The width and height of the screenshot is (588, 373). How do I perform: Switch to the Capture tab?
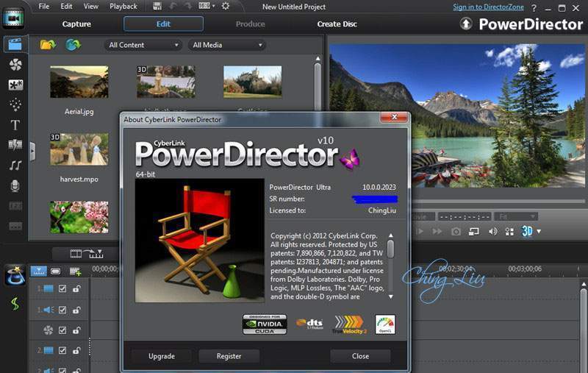(76, 24)
